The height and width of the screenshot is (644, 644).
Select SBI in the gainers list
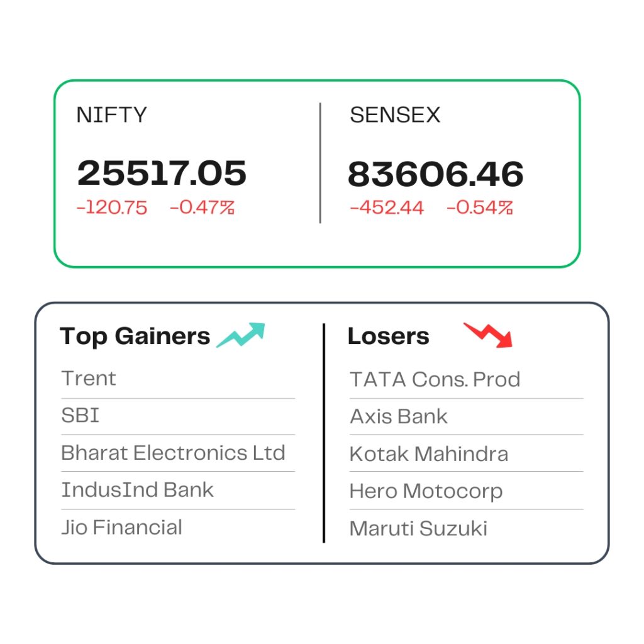(80, 415)
